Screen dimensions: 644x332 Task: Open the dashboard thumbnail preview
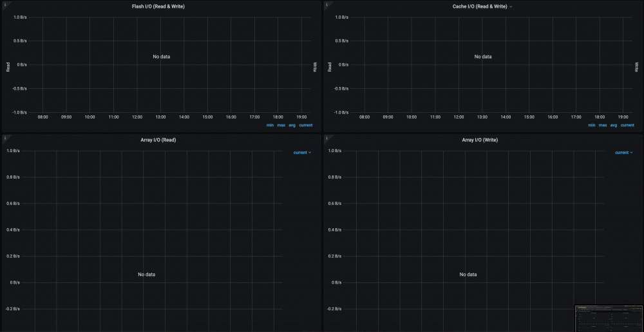609,318
